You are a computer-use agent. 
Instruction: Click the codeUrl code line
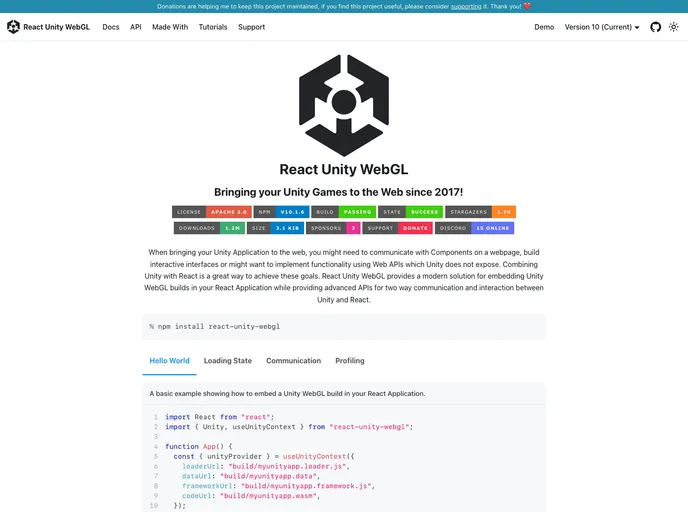point(251,496)
